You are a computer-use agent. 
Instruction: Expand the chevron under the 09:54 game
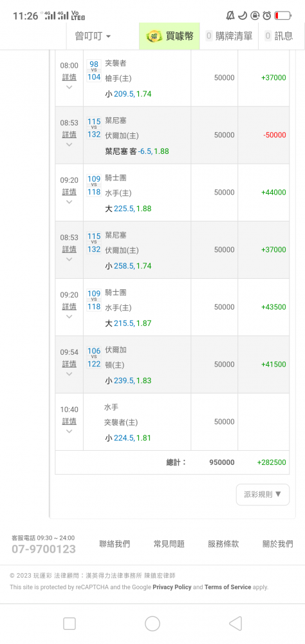pyautogui.click(x=69, y=374)
